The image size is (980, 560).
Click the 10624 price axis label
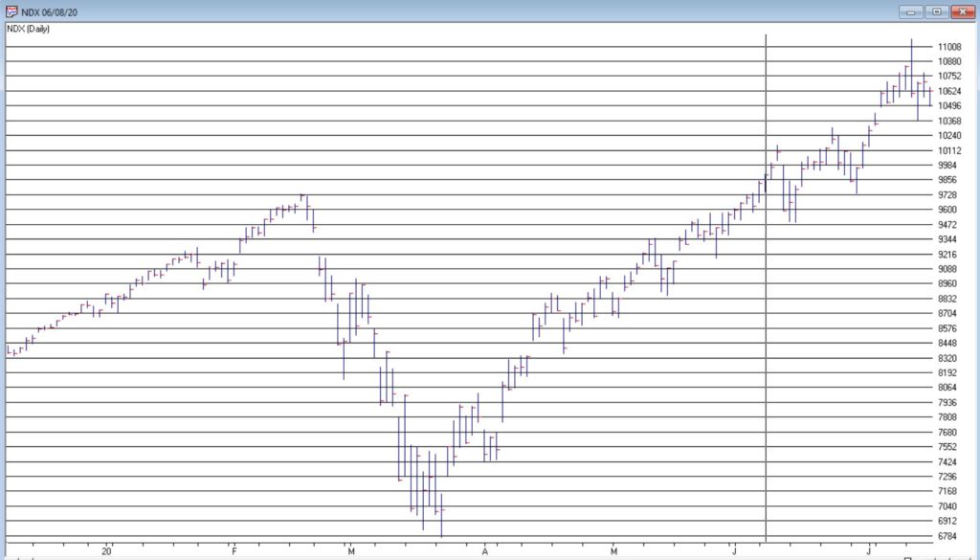click(949, 91)
